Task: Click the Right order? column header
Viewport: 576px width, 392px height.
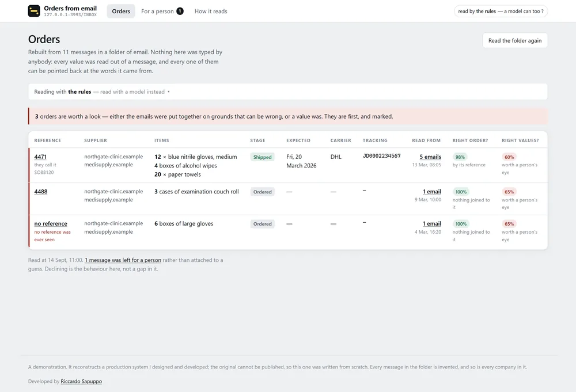Action: pyautogui.click(x=470, y=140)
